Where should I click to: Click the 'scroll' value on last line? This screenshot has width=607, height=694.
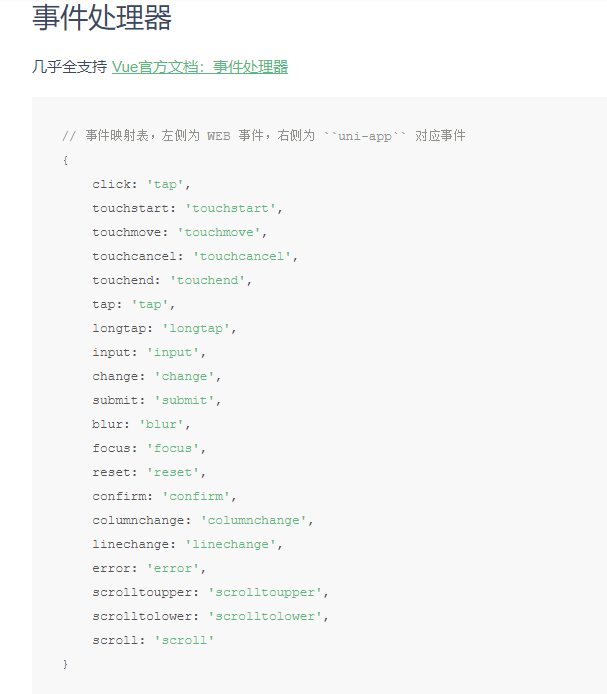185,640
